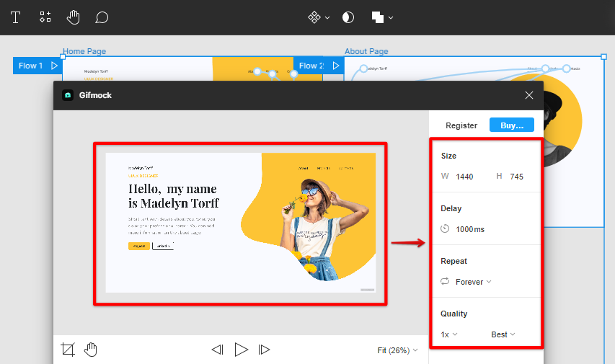Select the Comment tool
Image resolution: width=615 pixels, height=364 pixels.
[x=102, y=17]
